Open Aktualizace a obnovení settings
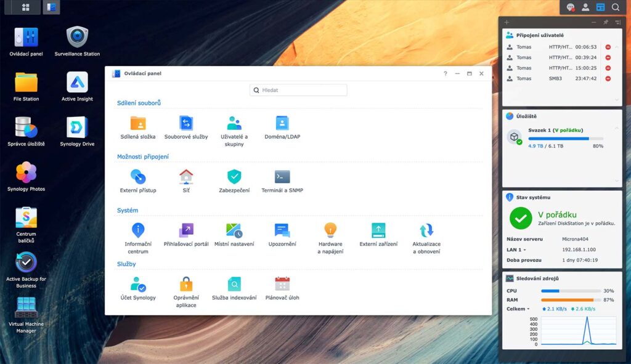Screen dimensions: 631x364 [426, 239]
